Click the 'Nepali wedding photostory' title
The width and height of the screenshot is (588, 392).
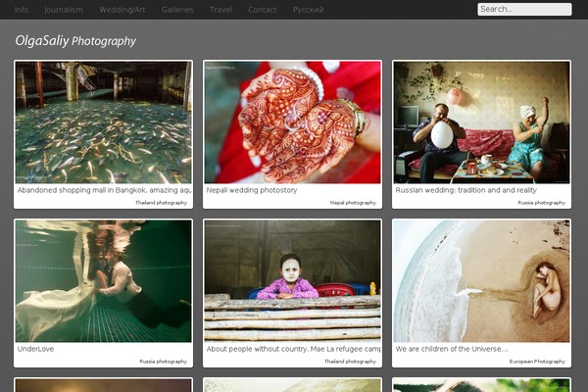point(252,190)
